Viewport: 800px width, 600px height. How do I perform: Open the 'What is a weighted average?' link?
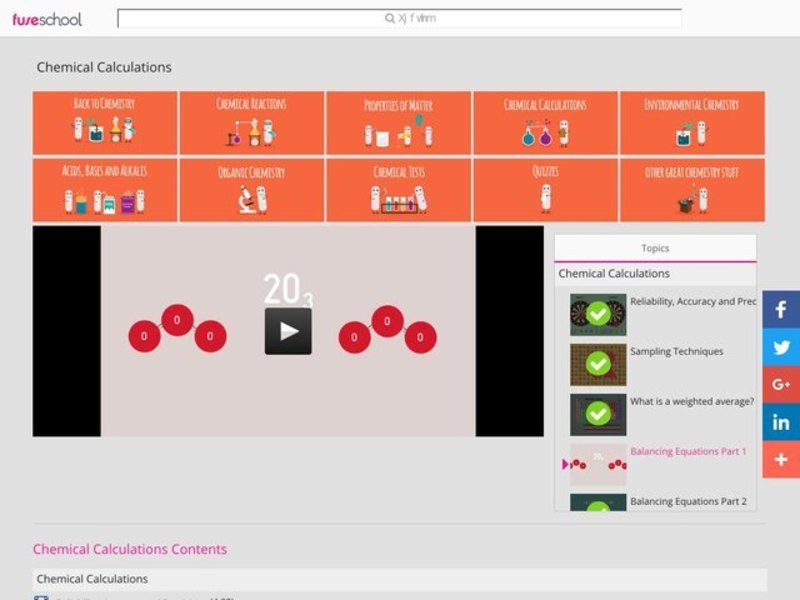(691, 401)
